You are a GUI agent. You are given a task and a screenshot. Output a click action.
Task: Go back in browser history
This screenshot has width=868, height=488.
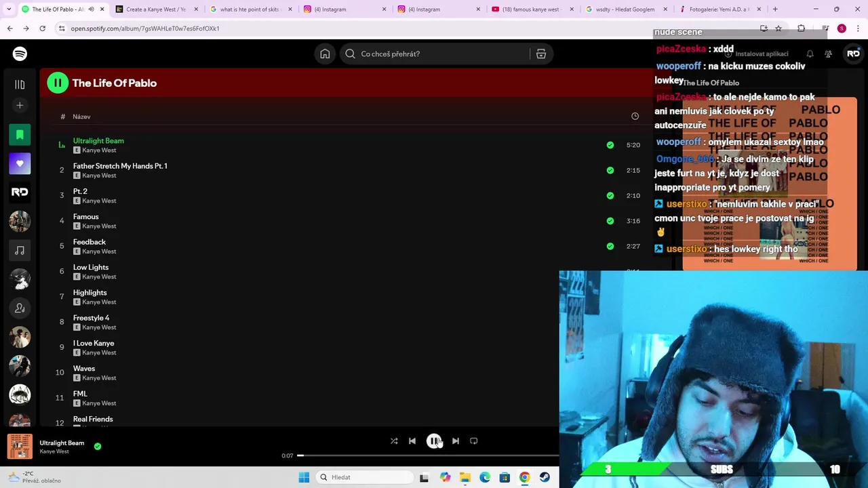point(10,28)
